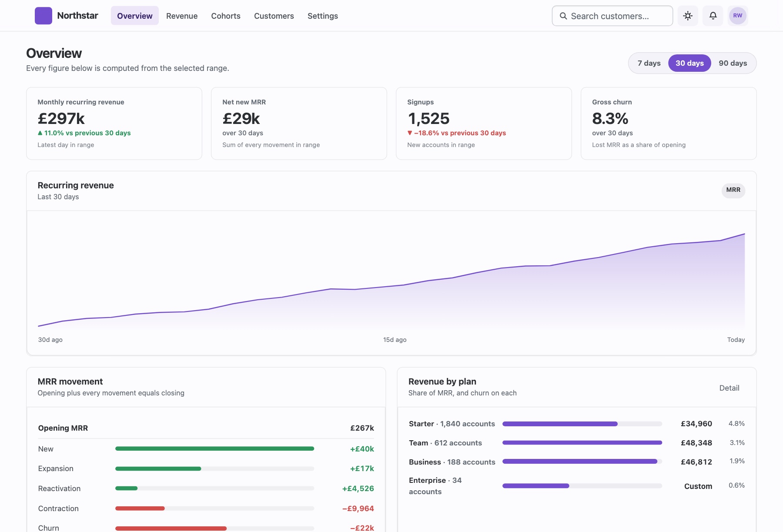This screenshot has height=532, width=783.
Task: Open the notifications bell icon
Action: coord(713,16)
